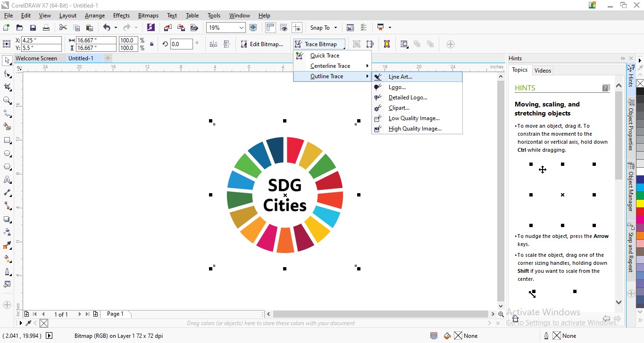644x343 pixels.
Task: Open the File menu
Action: click(8, 16)
